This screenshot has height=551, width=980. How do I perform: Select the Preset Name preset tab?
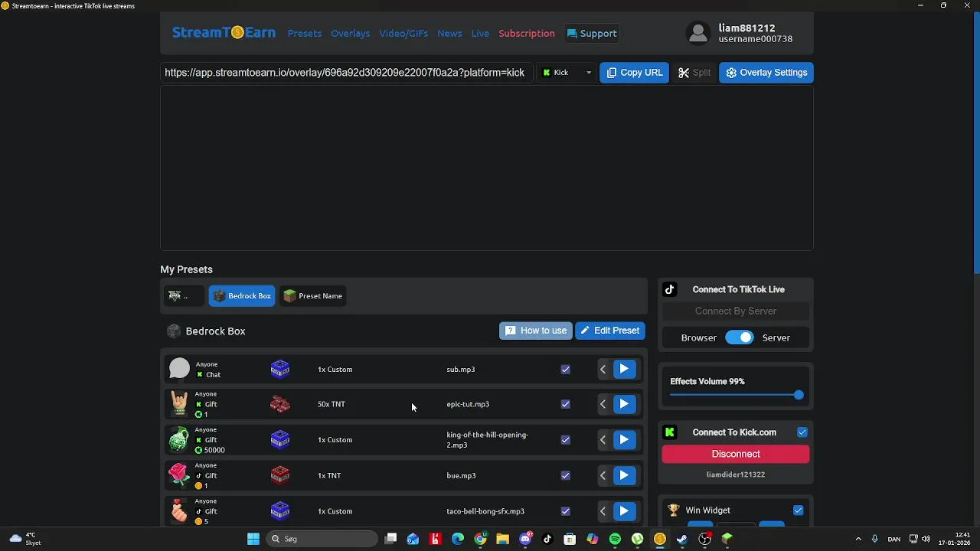(312, 295)
